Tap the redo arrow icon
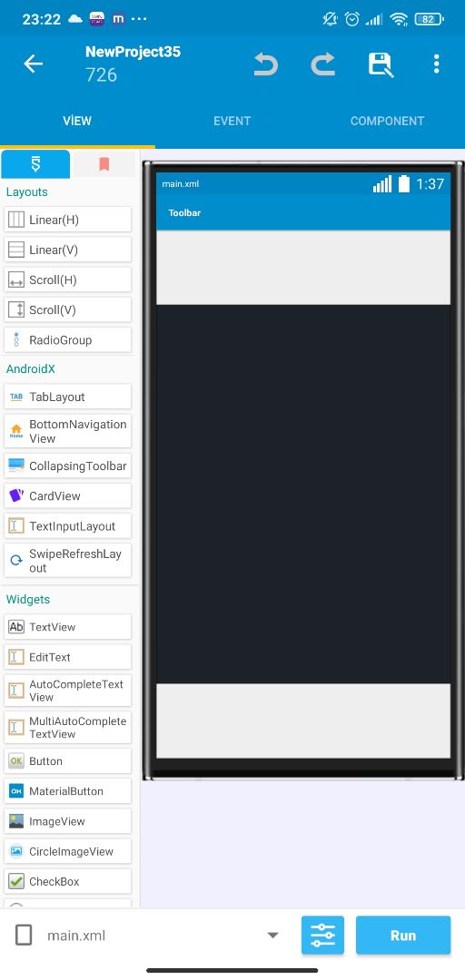This screenshot has height=980, width=465. [x=323, y=64]
